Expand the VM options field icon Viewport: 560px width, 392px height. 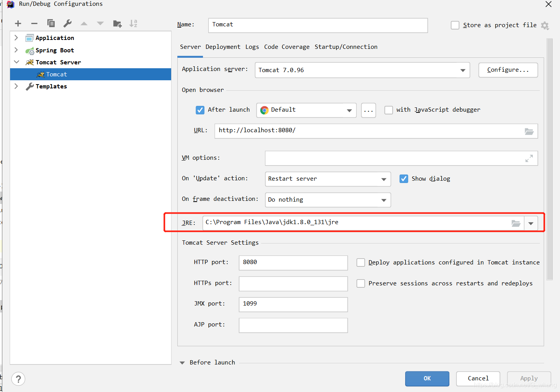point(529,159)
